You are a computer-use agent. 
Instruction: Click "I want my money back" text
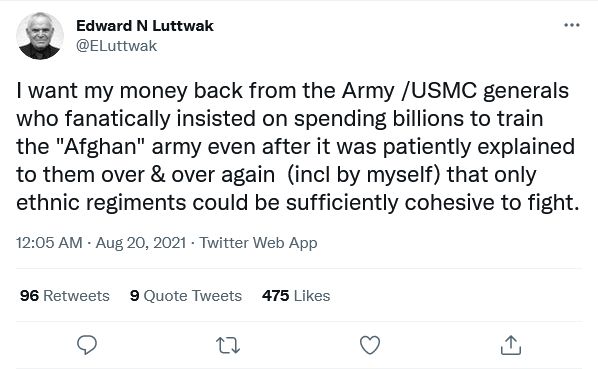130,91
